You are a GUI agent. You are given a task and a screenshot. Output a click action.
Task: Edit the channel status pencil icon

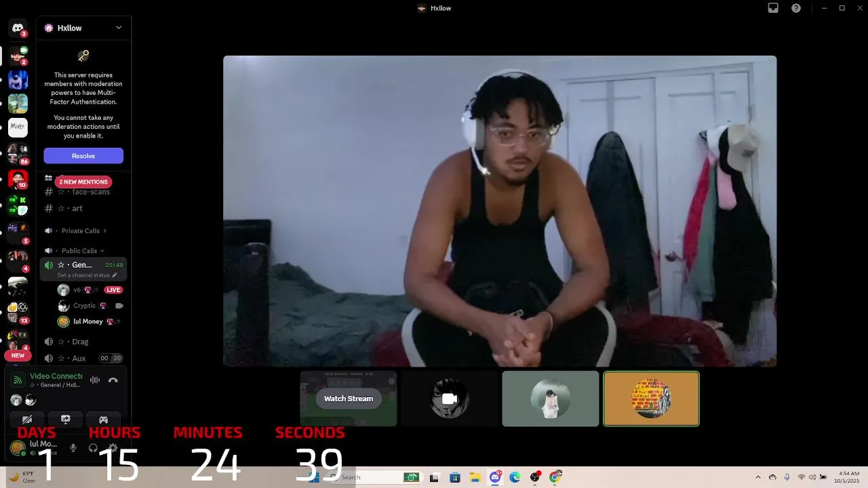pos(115,275)
